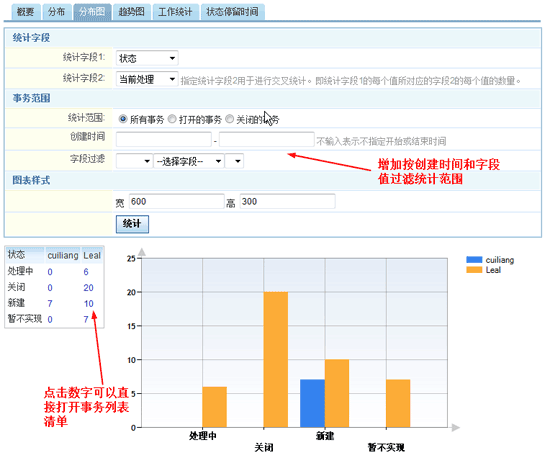Open the last small 字段过滤 dropdown
550x458 pixels.
click(234, 161)
